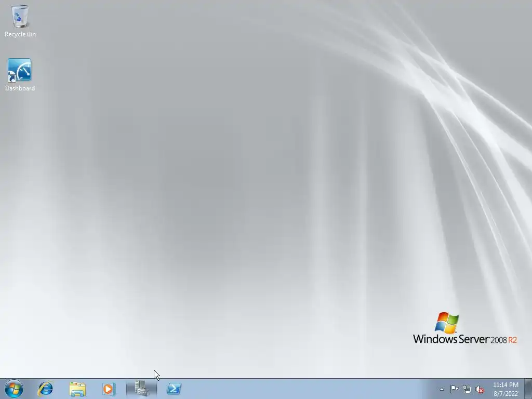Open the Action Center flag icon
Image resolution: width=532 pixels, height=399 pixels.
pos(454,389)
